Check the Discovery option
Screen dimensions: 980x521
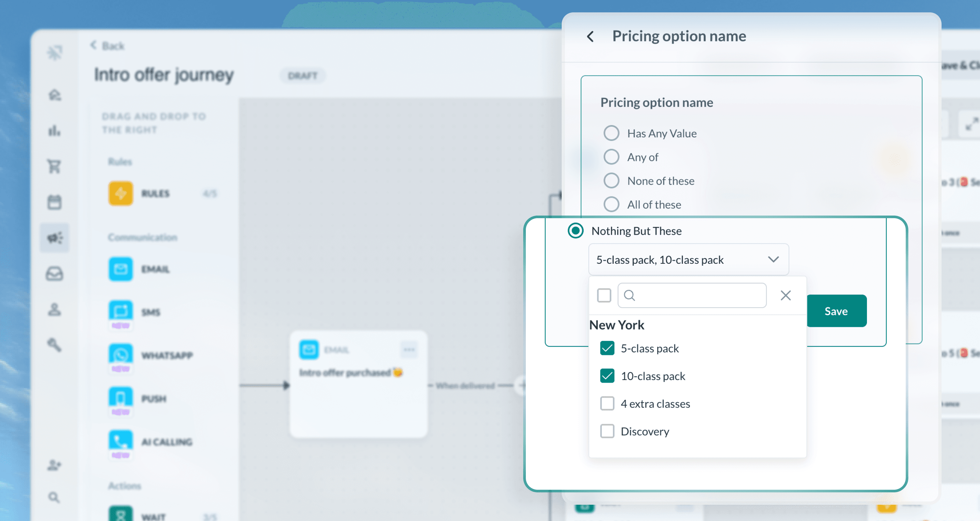click(607, 431)
